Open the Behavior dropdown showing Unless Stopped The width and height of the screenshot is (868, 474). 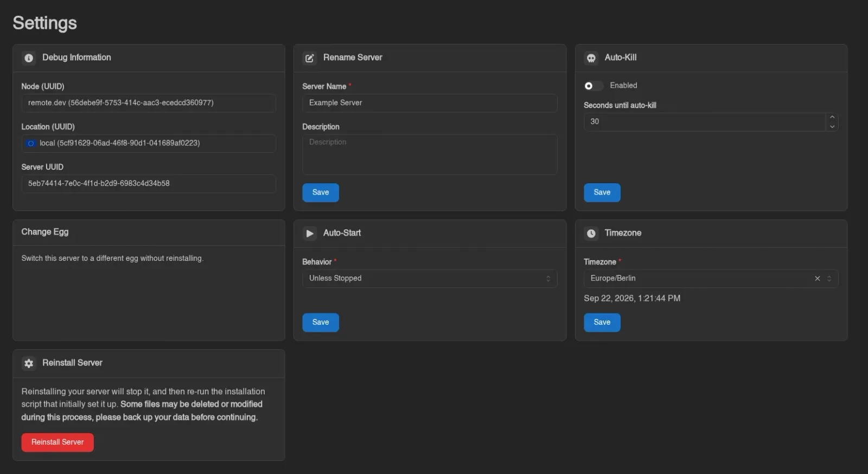click(x=429, y=278)
